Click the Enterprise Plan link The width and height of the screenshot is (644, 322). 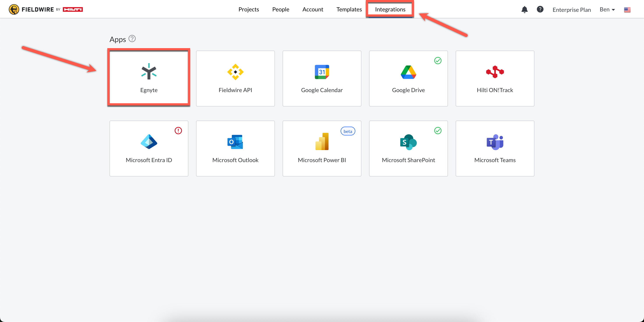pos(571,10)
